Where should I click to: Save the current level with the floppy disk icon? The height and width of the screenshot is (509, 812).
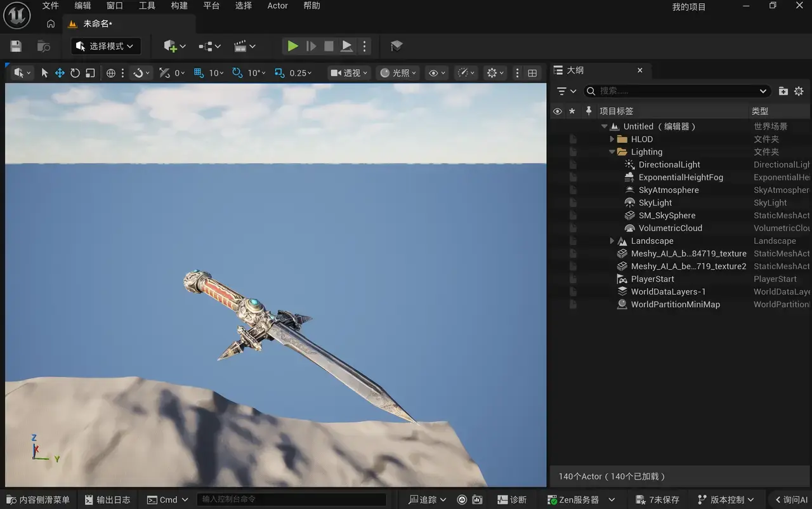(16, 46)
